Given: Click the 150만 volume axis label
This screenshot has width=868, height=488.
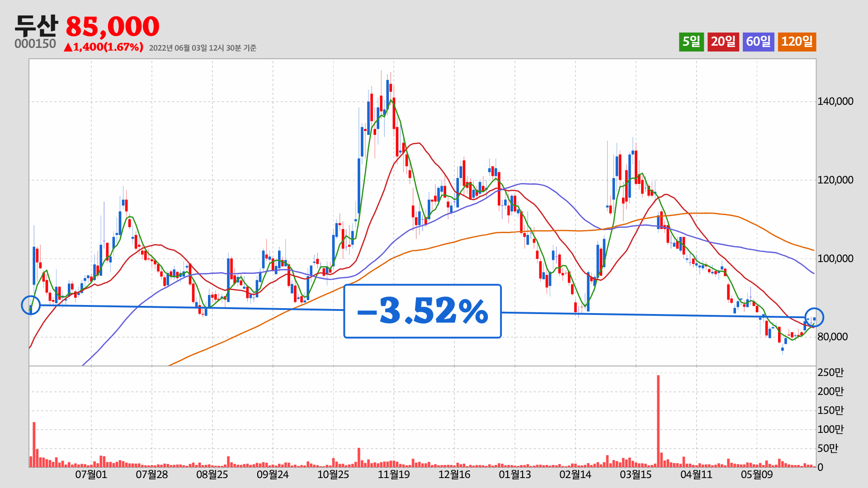Looking at the screenshot, I should tap(830, 410).
